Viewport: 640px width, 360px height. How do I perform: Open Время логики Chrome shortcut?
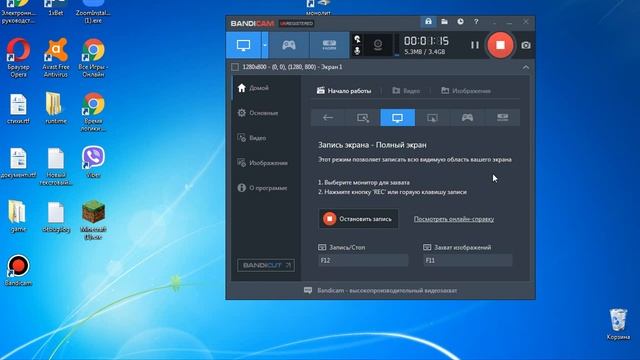pyautogui.click(x=93, y=112)
